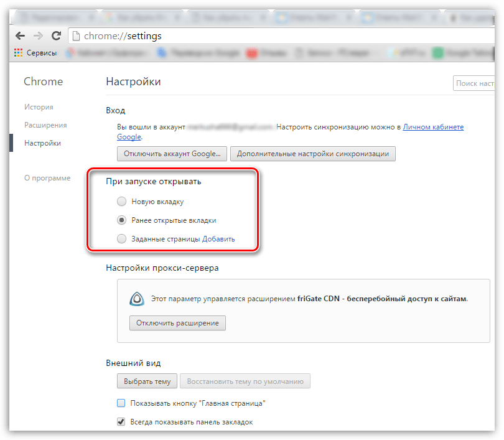Click the Внешний вид heading
504x440 pixels.
point(133,363)
